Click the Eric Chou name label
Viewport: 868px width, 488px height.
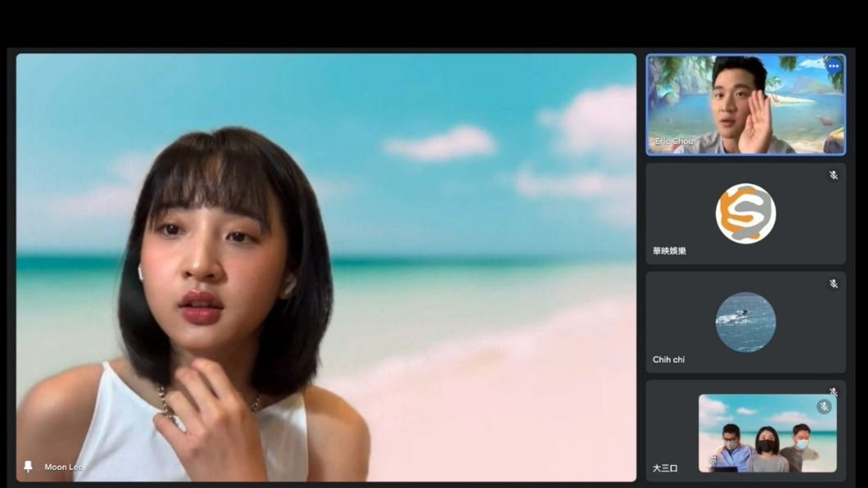point(674,141)
